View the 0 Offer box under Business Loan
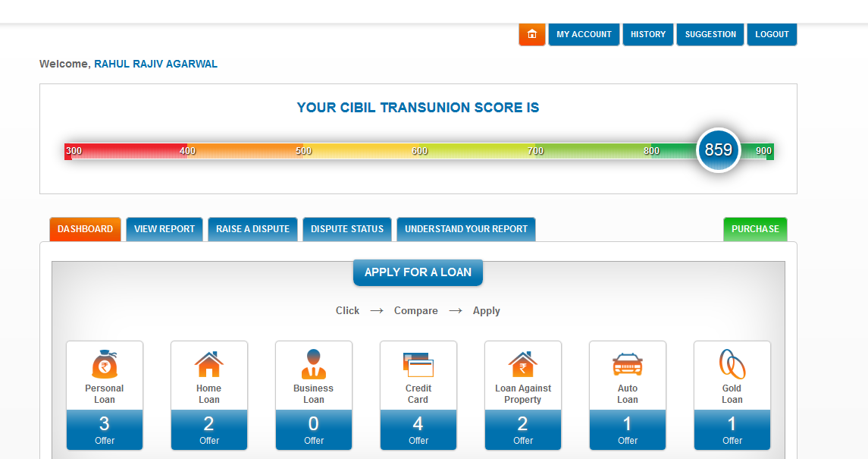Screen dimensions: 868x459 (x=313, y=429)
